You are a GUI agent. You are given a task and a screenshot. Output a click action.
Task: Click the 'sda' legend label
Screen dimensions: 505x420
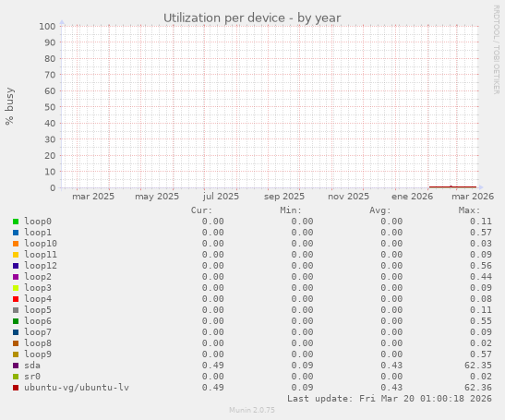(32, 366)
